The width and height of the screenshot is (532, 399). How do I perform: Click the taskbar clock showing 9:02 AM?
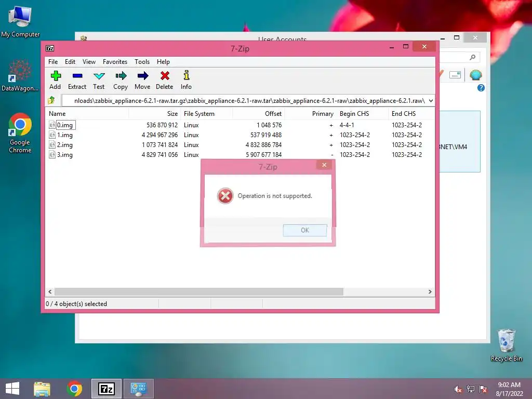[509, 385]
